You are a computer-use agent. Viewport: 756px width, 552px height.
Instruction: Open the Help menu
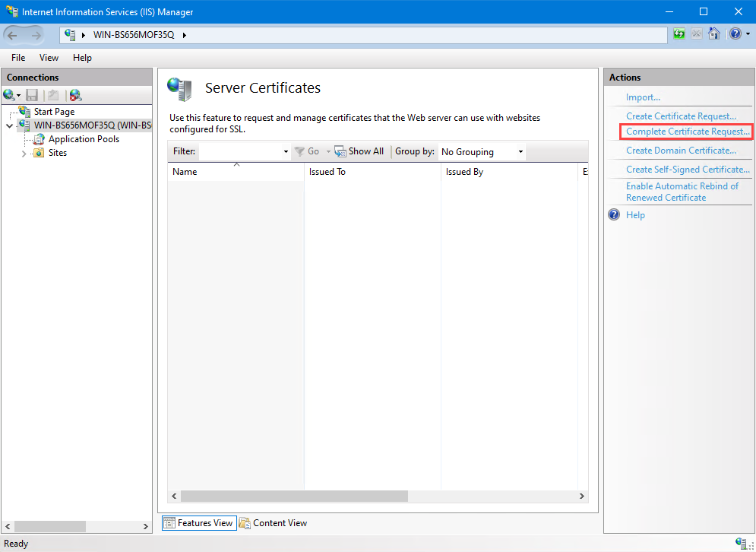click(82, 58)
